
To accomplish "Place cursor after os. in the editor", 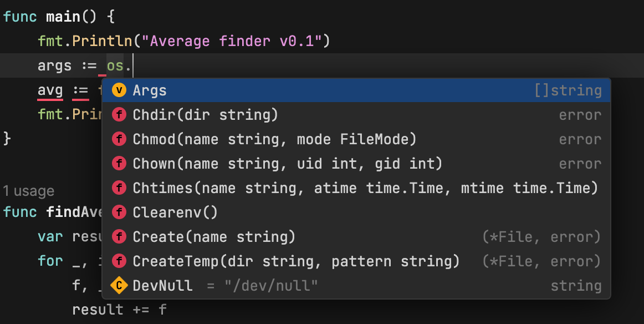I will point(133,65).
